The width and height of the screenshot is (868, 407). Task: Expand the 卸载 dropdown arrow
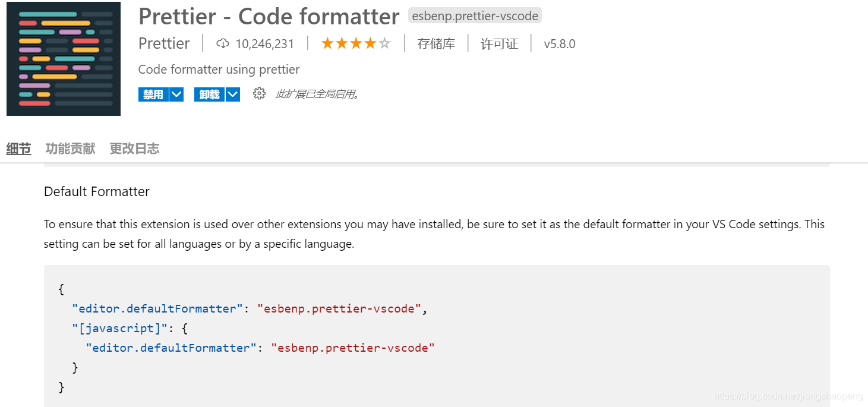(233, 94)
